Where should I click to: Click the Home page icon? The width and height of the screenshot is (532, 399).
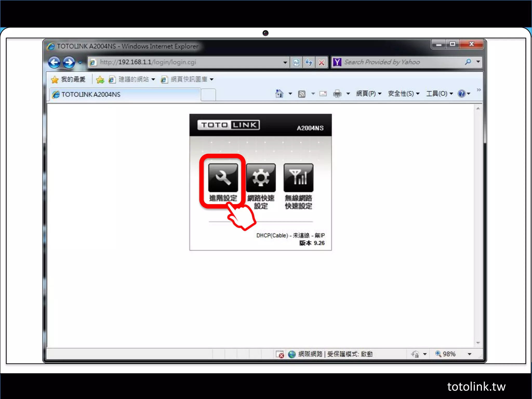(x=279, y=94)
